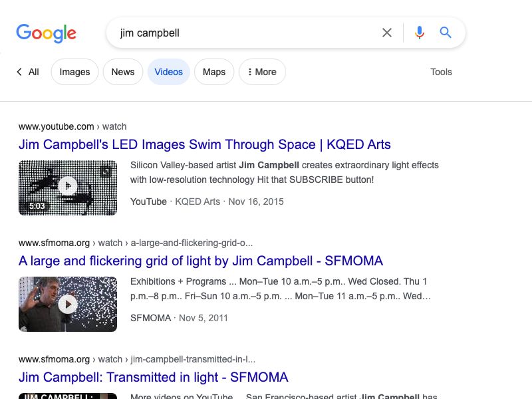The width and height of the screenshot is (532, 399).
Task: Switch to the All results tab
Action: [x=34, y=72]
